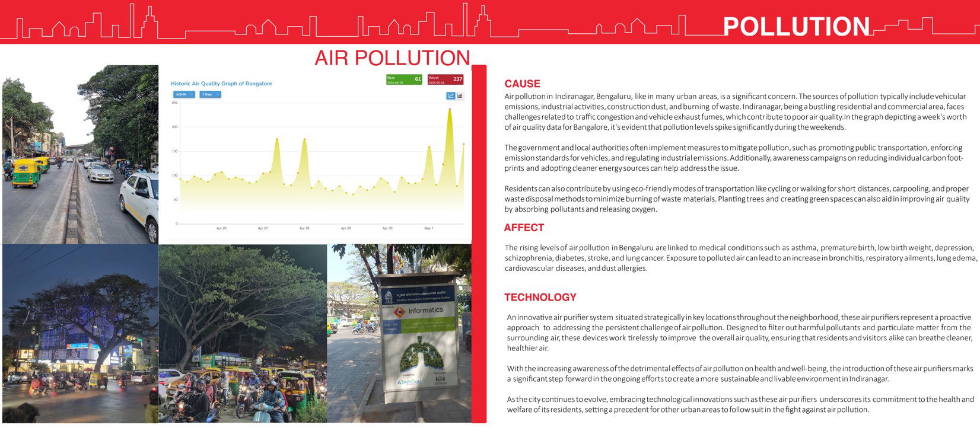Open the 7 Days range dropdown
The image size is (980, 431).
[210, 94]
